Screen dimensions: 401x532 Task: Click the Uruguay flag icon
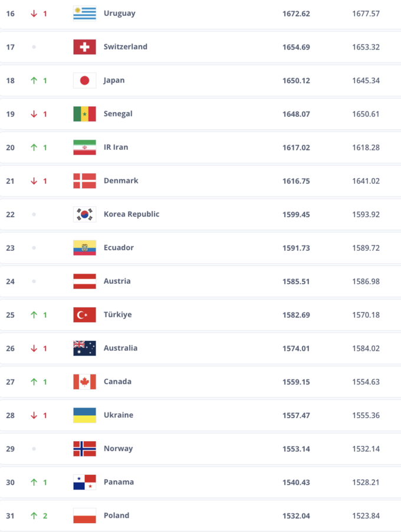pos(84,13)
